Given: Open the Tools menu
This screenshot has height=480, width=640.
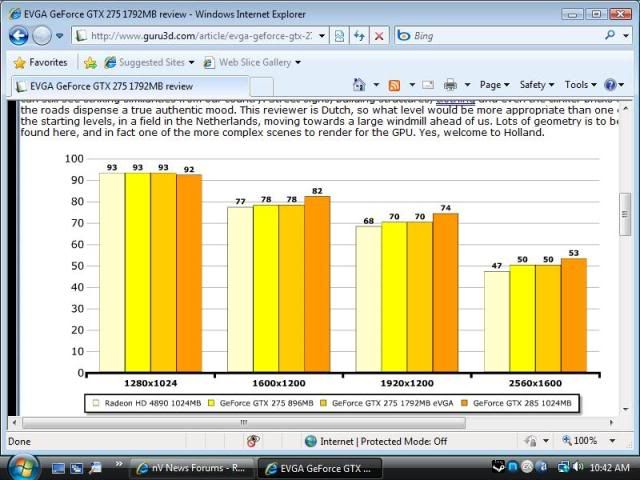Looking at the screenshot, I should pos(580,85).
